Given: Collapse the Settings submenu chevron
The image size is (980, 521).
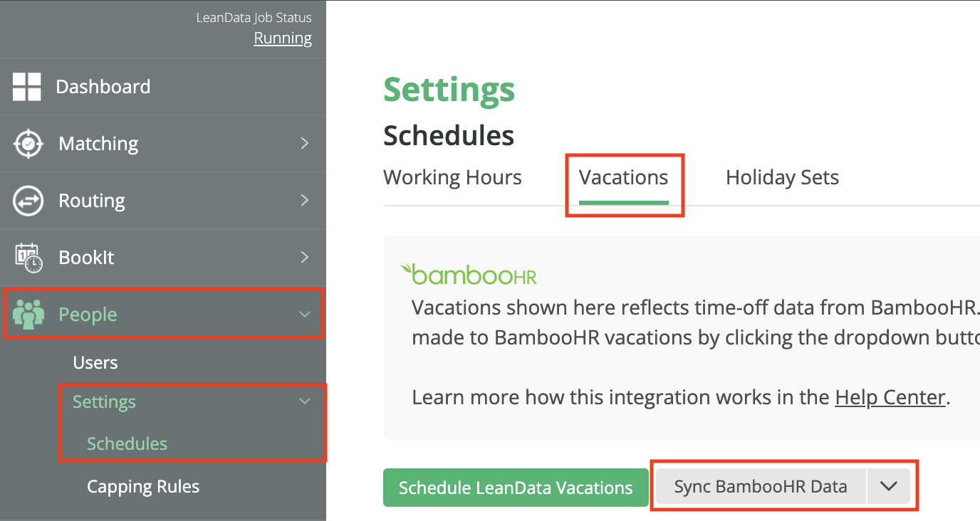Looking at the screenshot, I should [x=305, y=401].
